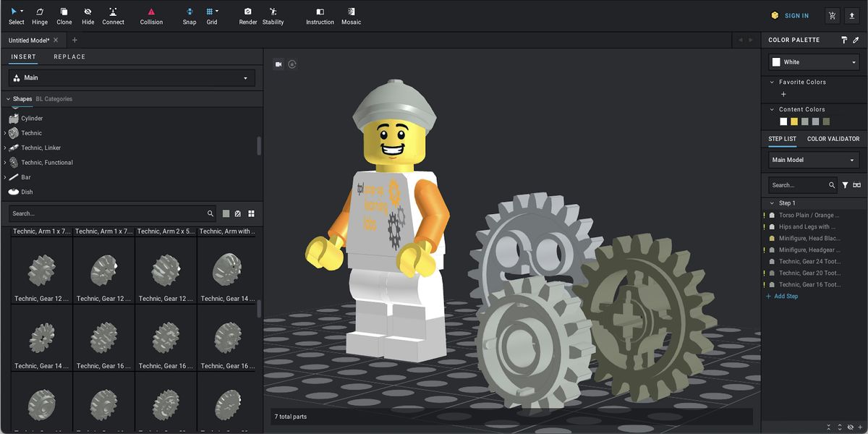Viewport: 868px width, 434px height.
Task: Switch to the REPLACE tab
Action: point(69,56)
